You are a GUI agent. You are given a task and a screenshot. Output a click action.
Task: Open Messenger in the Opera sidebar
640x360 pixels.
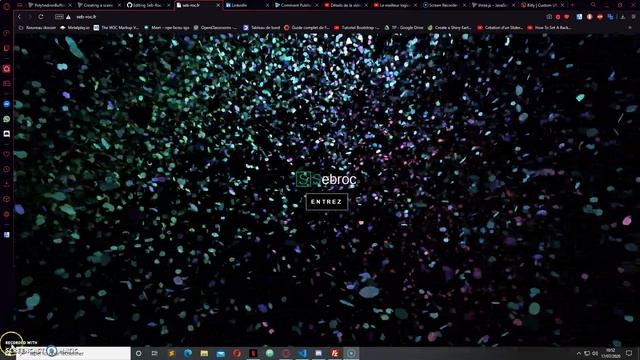pos(7,104)
